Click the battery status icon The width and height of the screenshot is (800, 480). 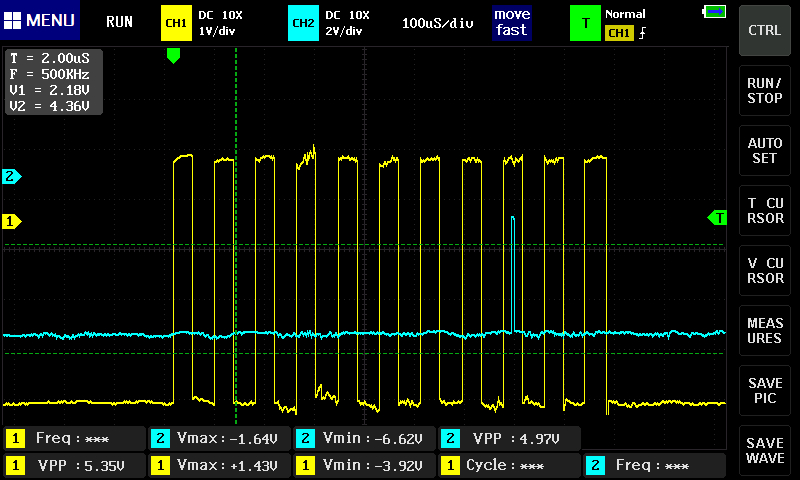click(714, 12)
